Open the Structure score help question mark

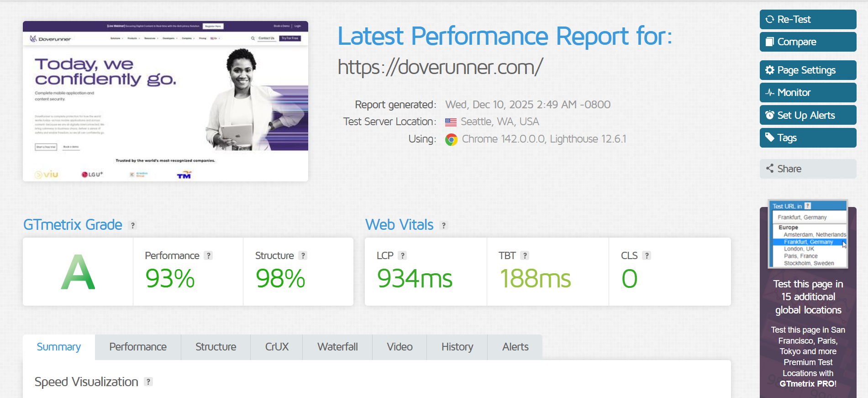pos(303,256)
